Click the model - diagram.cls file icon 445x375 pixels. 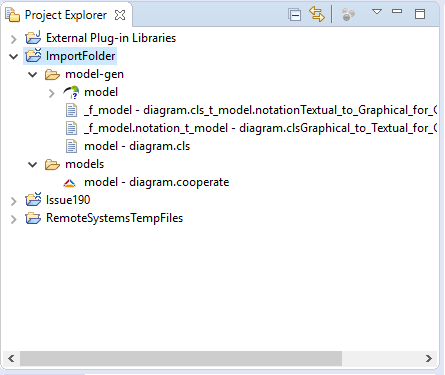click(x=71, y=146)
